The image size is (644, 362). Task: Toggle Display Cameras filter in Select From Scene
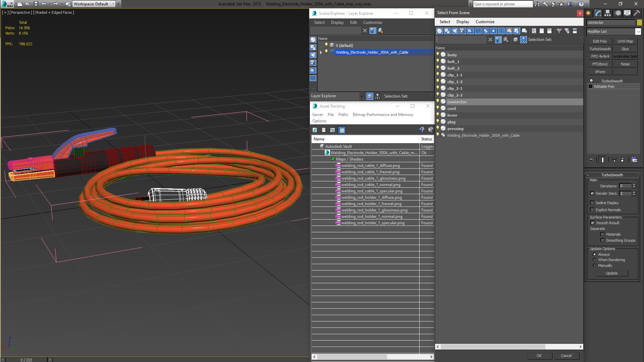point(463,31)
